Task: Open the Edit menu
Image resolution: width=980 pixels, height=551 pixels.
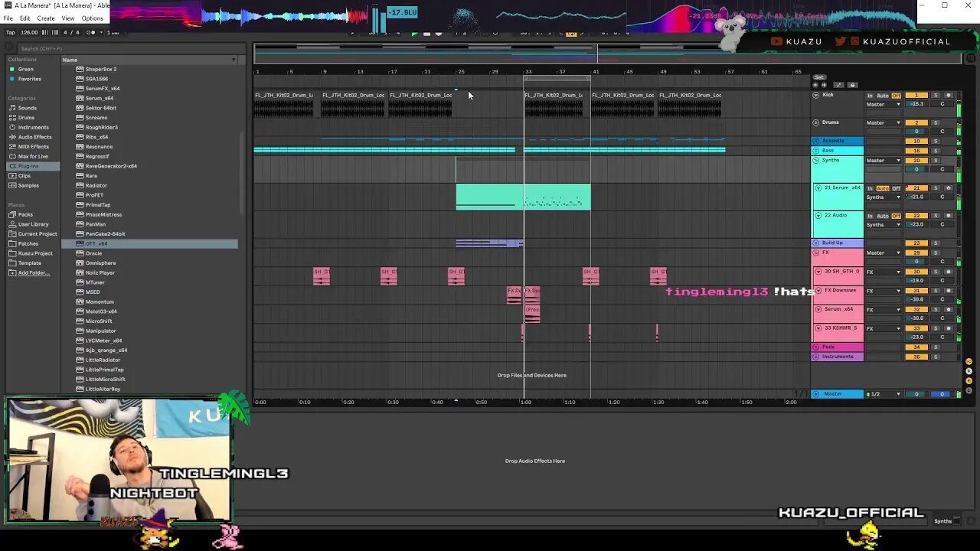Action: 25,18
